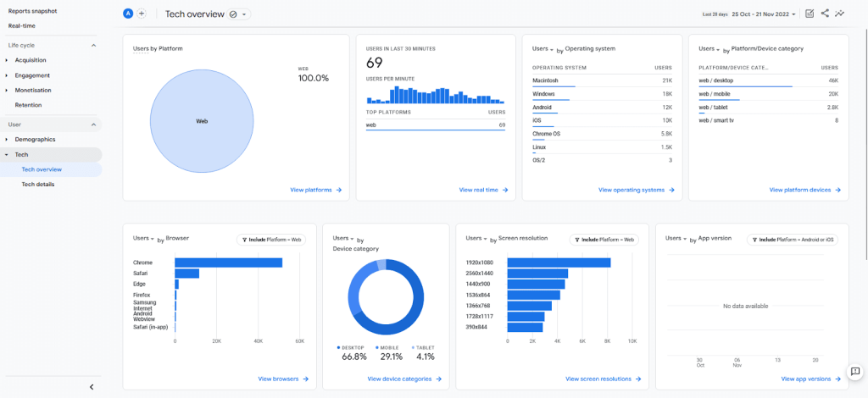Screen dimensions: 868x398
Task: Select the web / smart tv row
Action: click(768, 120)
